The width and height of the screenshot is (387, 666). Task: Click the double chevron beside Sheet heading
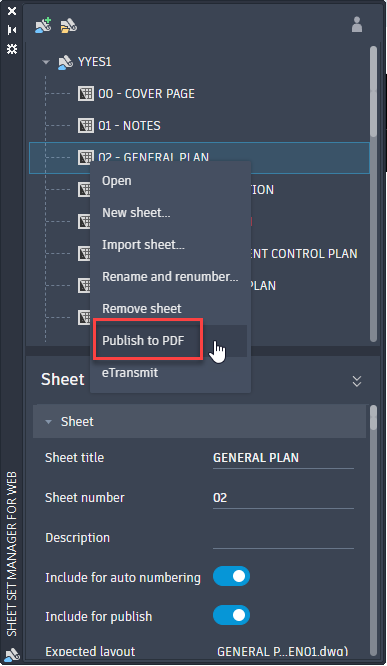coord(357,381)
